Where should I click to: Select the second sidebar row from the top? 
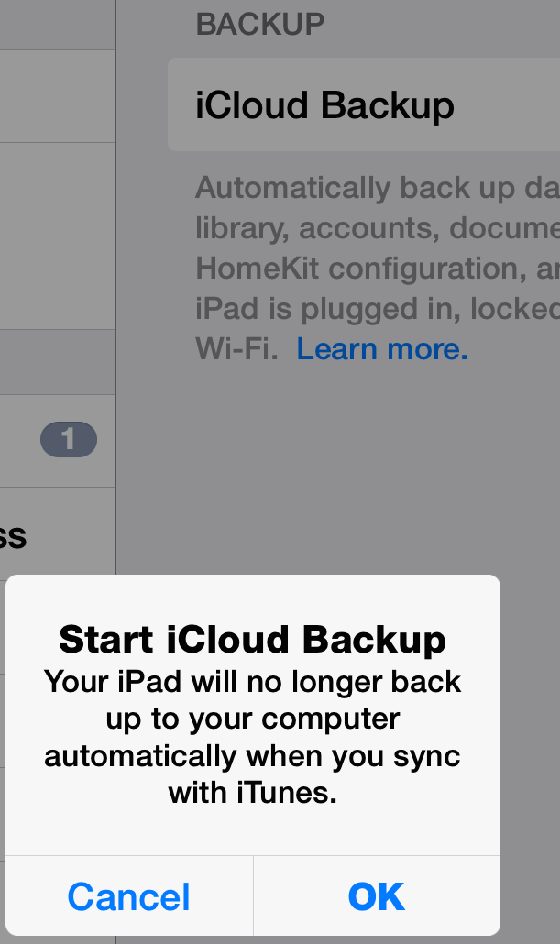57,95
